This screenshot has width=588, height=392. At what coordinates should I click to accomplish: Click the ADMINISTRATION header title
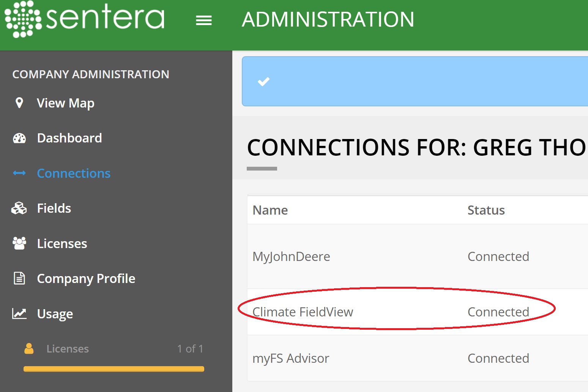328,19
